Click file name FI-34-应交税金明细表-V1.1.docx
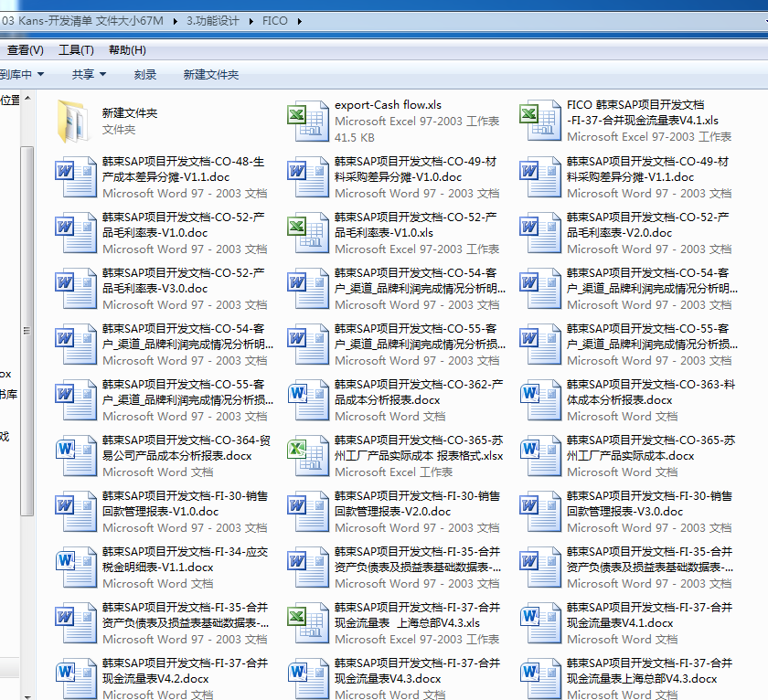 point(185,559)
